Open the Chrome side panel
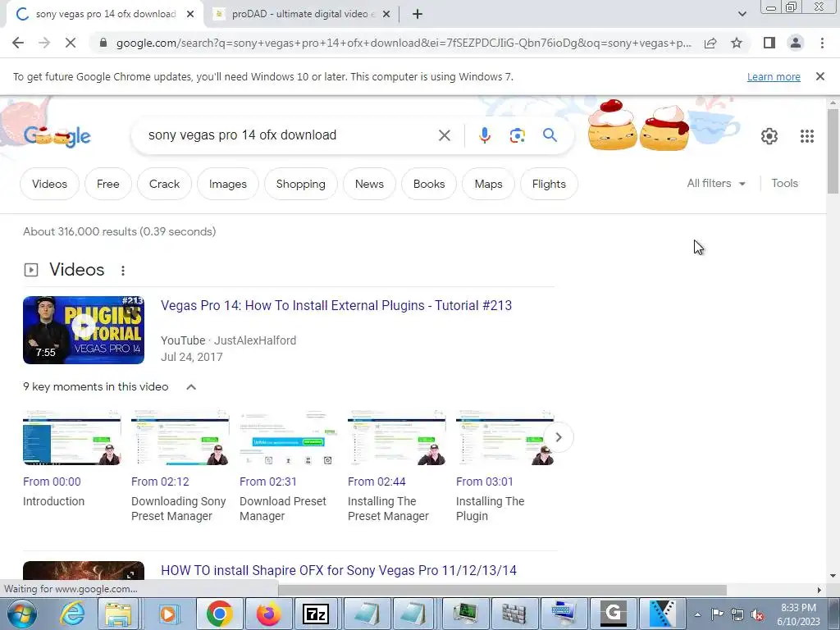This screenshot has width=840, height=630. (x=769, y=43)
